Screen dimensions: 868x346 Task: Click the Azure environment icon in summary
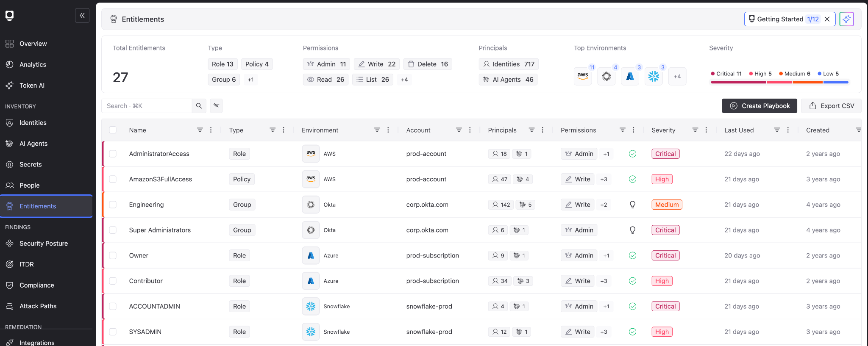point(630,76)
